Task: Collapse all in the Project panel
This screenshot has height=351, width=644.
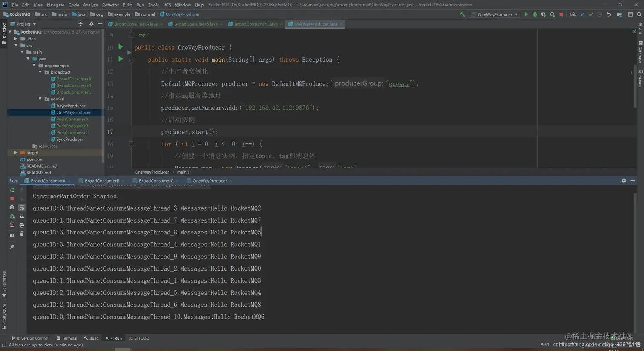Action: (80, 24)
